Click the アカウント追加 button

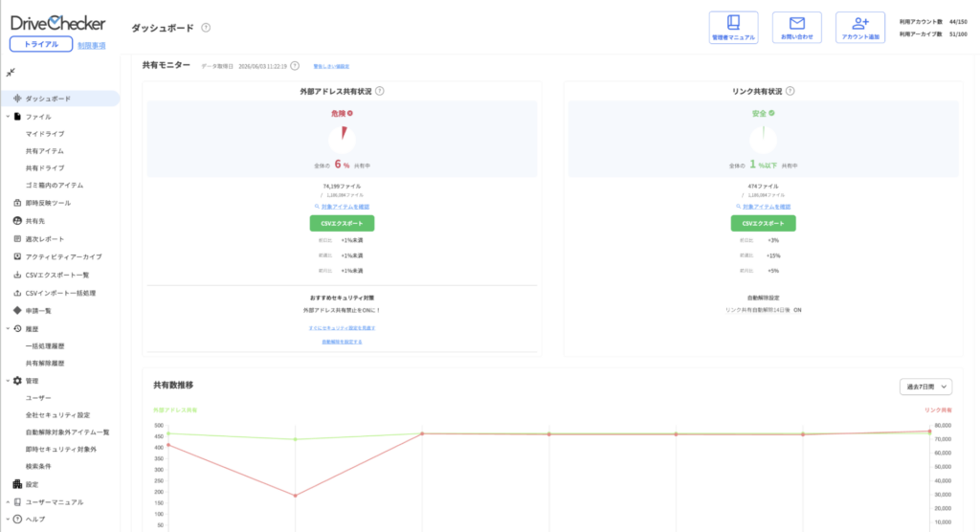pos(860,28)
